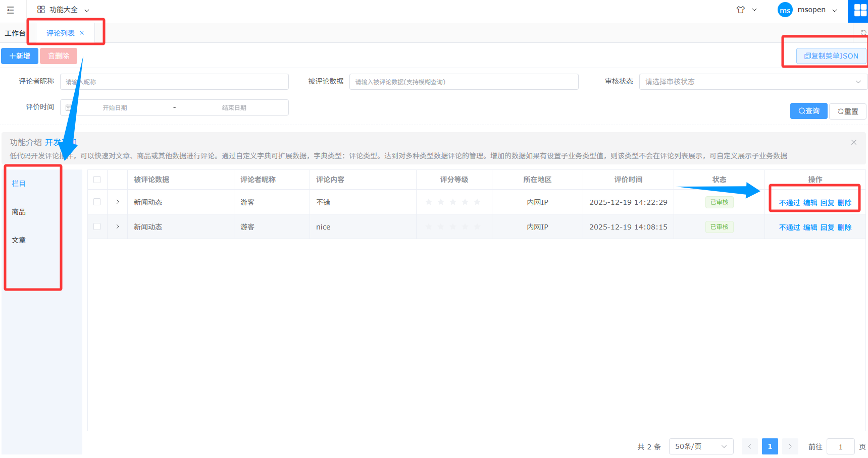The image size is (868, 458).
Task: Open the 审核状态 dropdown
Action: pyautogui.click(x=753, y=82)
